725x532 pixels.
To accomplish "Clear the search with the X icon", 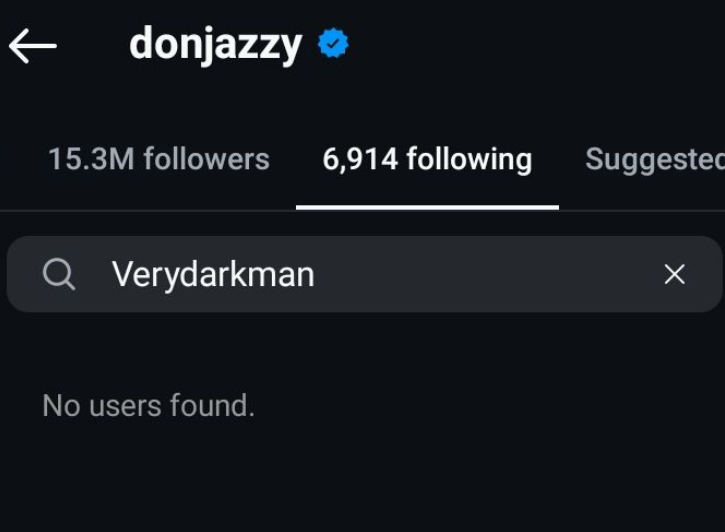I will 675,274.
